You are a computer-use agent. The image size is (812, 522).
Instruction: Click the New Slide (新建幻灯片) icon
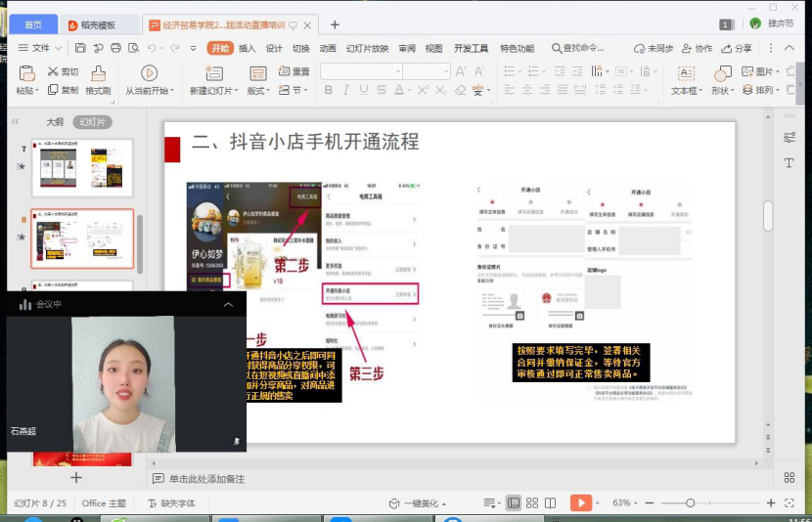click(214, 73)
